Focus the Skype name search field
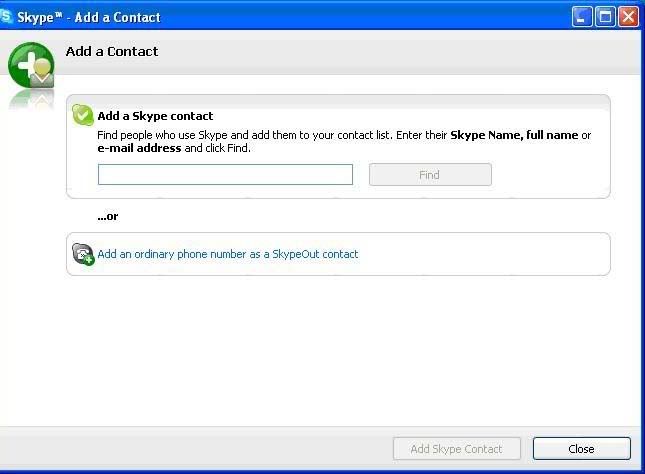Screen dimensions: 645x474 (225, 175)
